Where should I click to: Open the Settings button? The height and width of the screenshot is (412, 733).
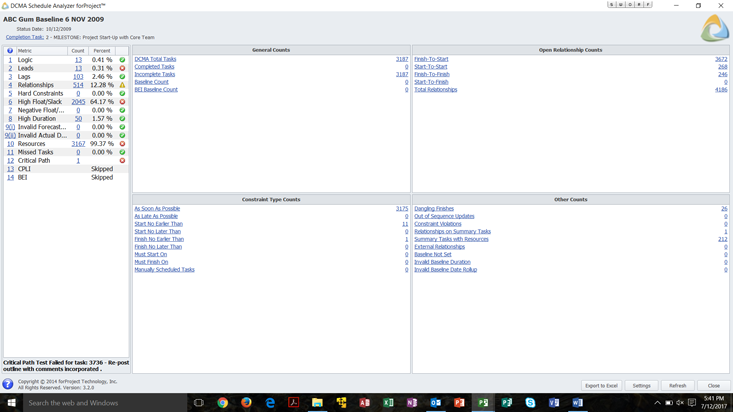(x=641, y=385)
